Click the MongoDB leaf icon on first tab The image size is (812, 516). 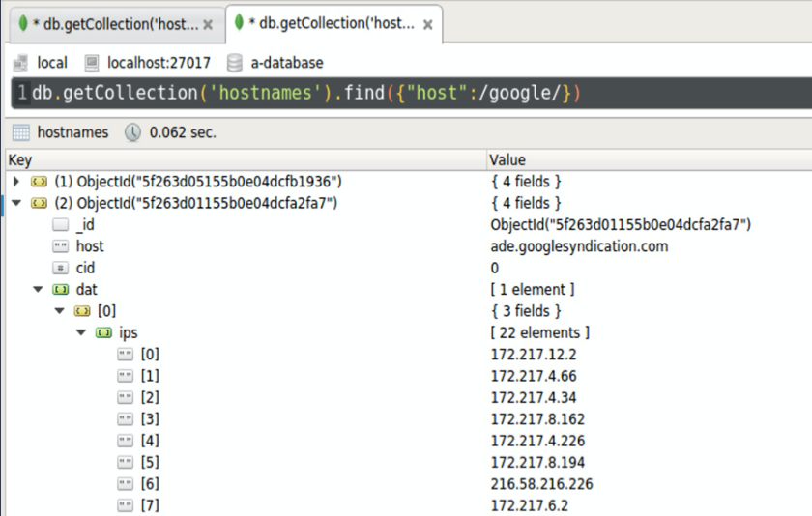pos(23,23)
